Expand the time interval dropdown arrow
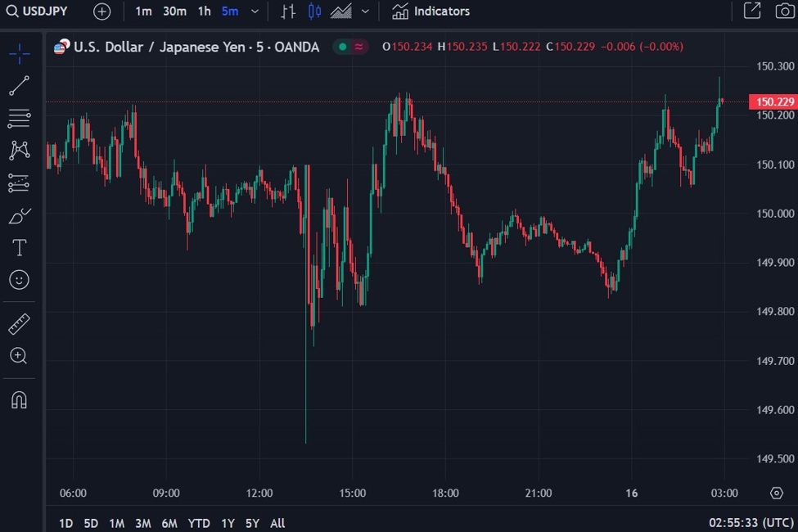The height and width of the screenshot is (532, 798). pos(255,11)
